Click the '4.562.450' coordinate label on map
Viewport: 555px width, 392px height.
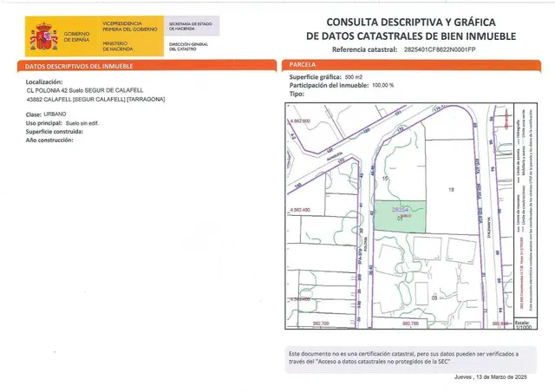(300, 210)
